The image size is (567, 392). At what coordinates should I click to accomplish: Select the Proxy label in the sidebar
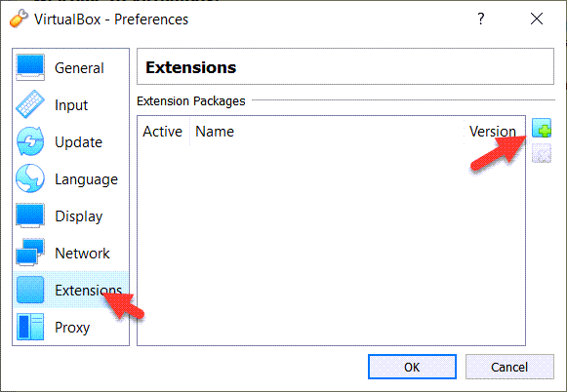(x=72, y=328)
